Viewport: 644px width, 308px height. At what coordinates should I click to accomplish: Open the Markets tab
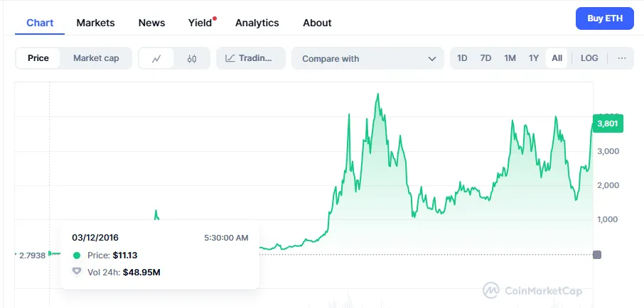point(95,23)
